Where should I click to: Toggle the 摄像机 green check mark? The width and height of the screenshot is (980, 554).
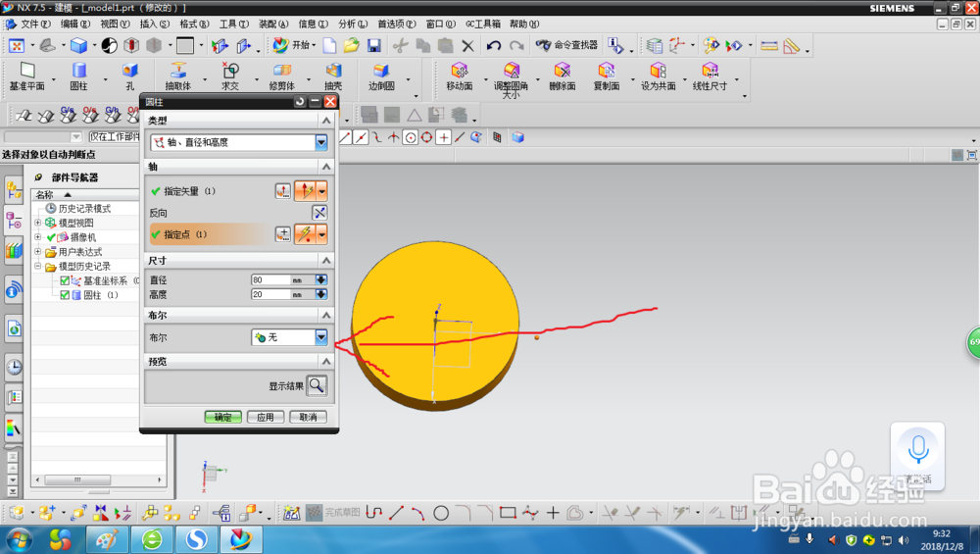point(51,237)
